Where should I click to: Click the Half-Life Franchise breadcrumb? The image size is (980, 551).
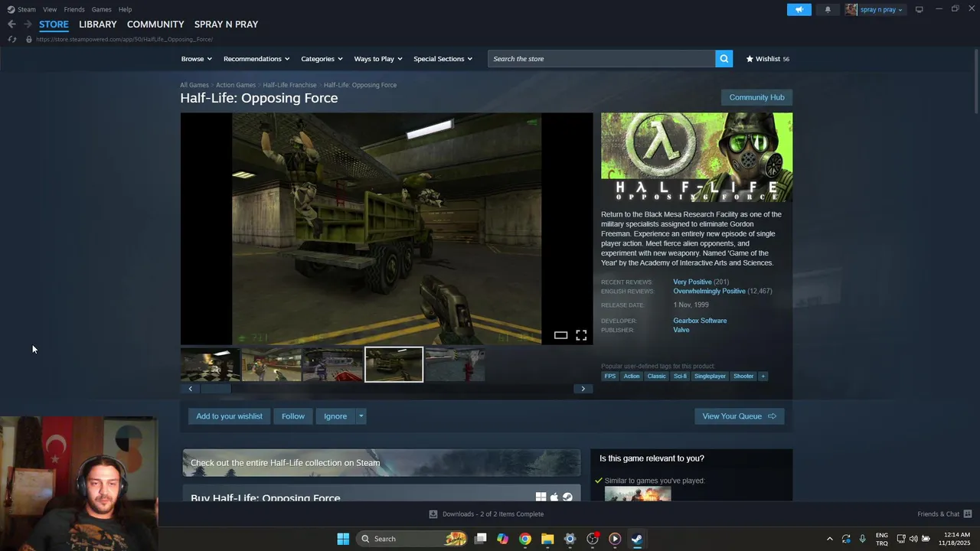click(x=289, y=85)
